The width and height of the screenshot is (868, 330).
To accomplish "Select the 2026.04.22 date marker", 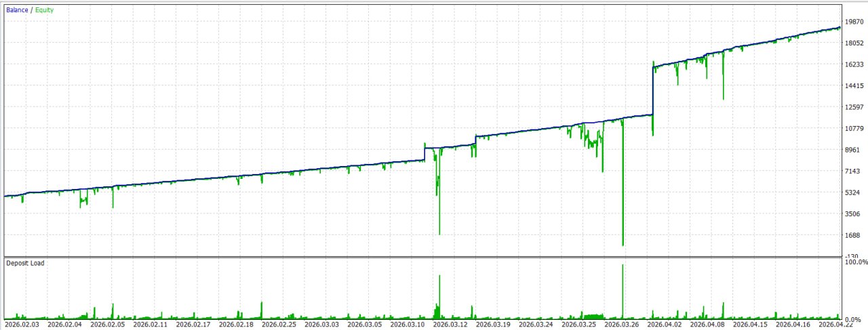I will tap(834, 325).
